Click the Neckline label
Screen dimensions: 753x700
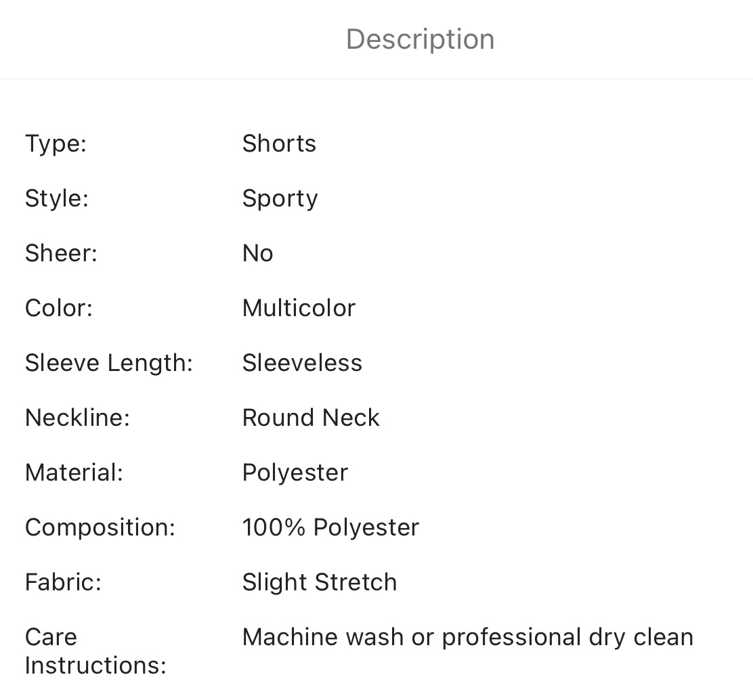(x=77, y=418)
